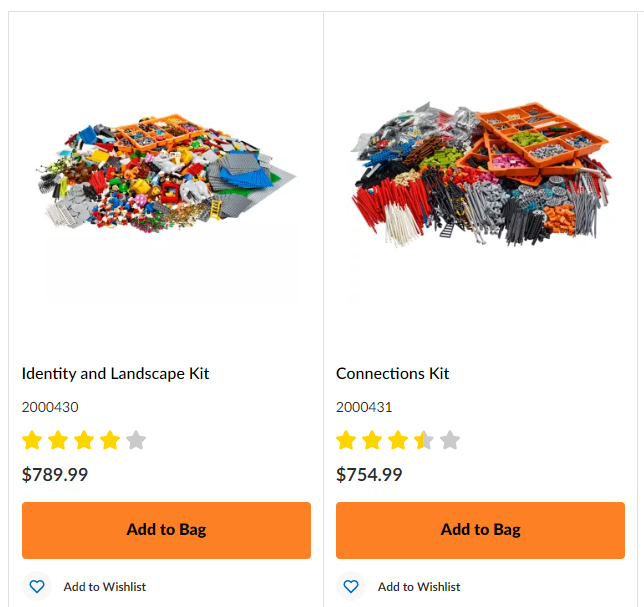Click the third star of Connections Kit rating

(398, 440)
